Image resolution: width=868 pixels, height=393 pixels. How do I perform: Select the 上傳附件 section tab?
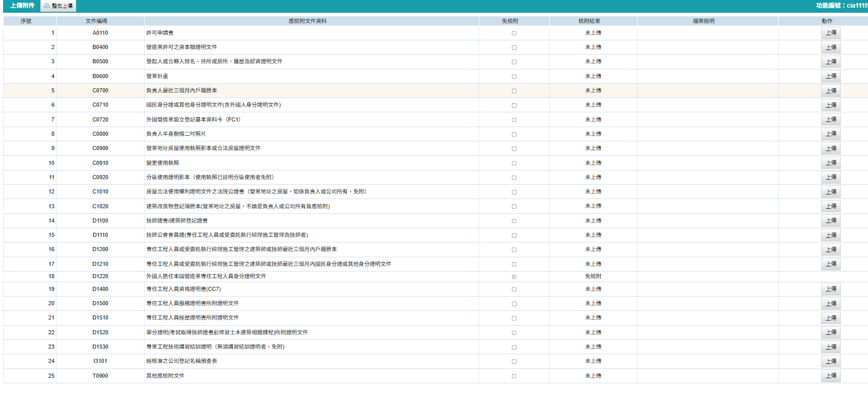pyautogui.click(x=22, y=6)
